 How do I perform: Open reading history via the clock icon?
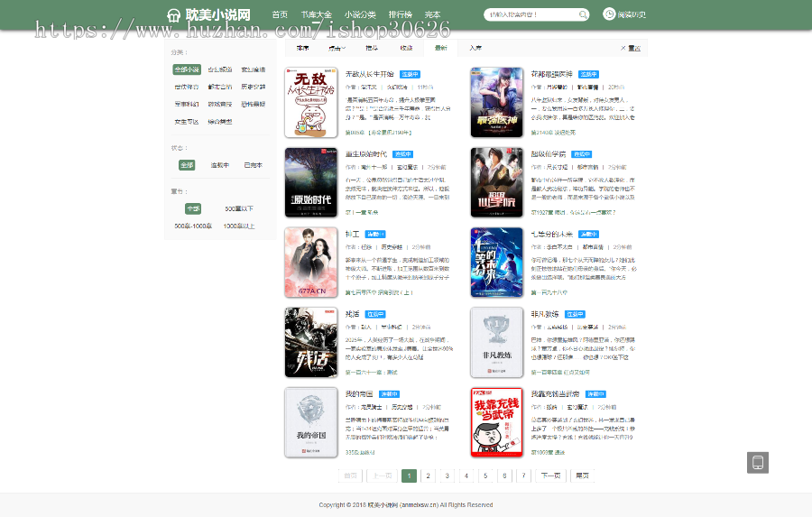(x=609, y=14)
